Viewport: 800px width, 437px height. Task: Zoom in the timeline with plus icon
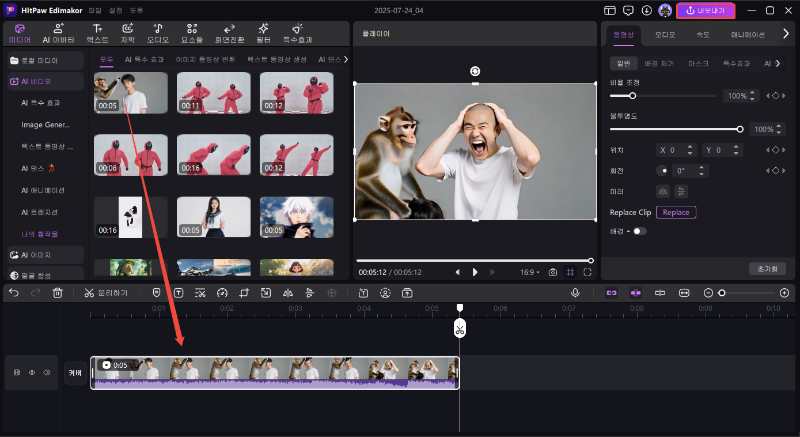tap(785, 293)
